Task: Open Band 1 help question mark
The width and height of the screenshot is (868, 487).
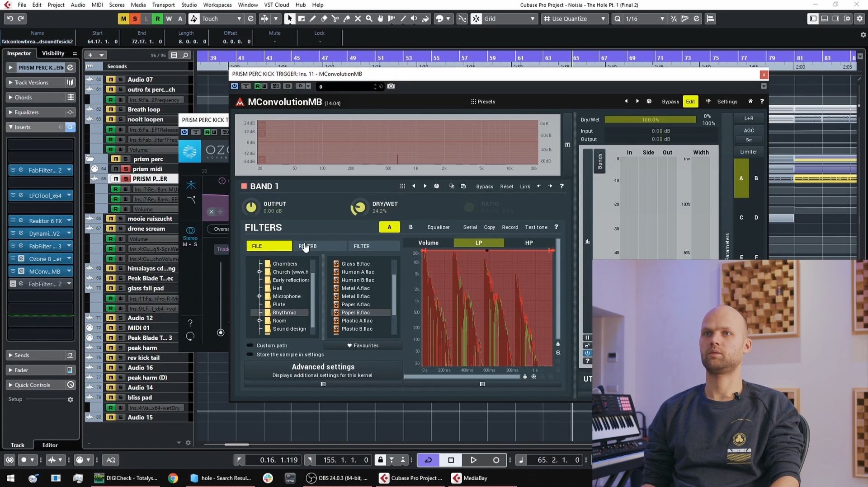Action: [x=561, y=186]
